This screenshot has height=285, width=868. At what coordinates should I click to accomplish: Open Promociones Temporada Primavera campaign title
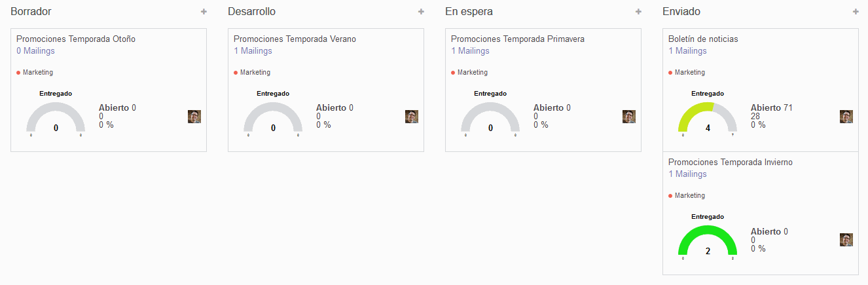pos(517,39)
